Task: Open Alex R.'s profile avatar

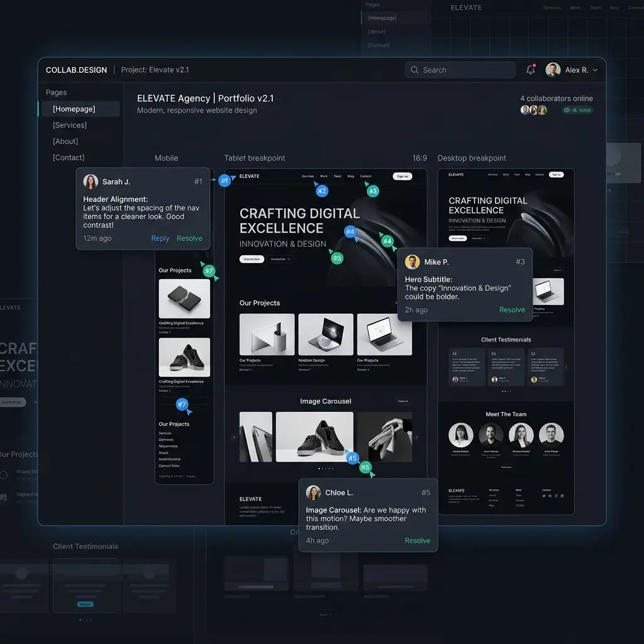Action: (553, 70)
